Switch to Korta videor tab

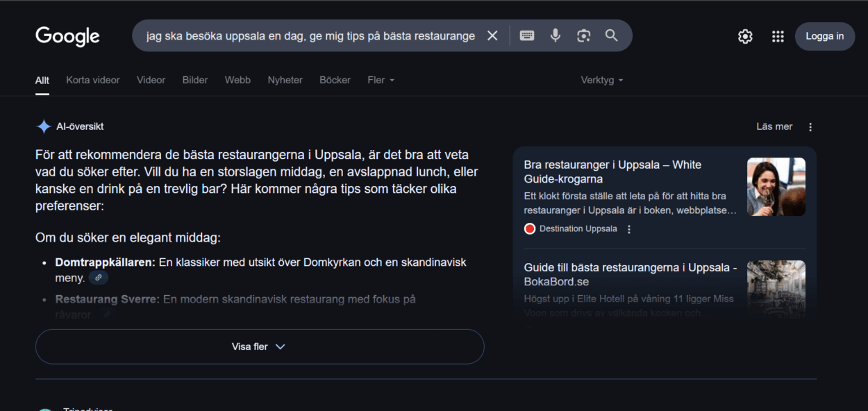point(93,80)
